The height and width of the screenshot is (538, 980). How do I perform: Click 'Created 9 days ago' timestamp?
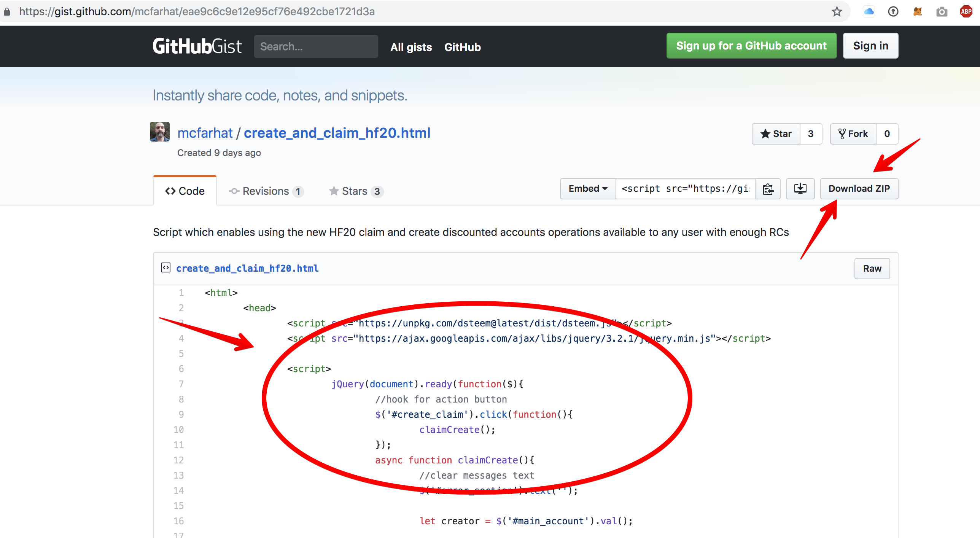tap(219, 153)
